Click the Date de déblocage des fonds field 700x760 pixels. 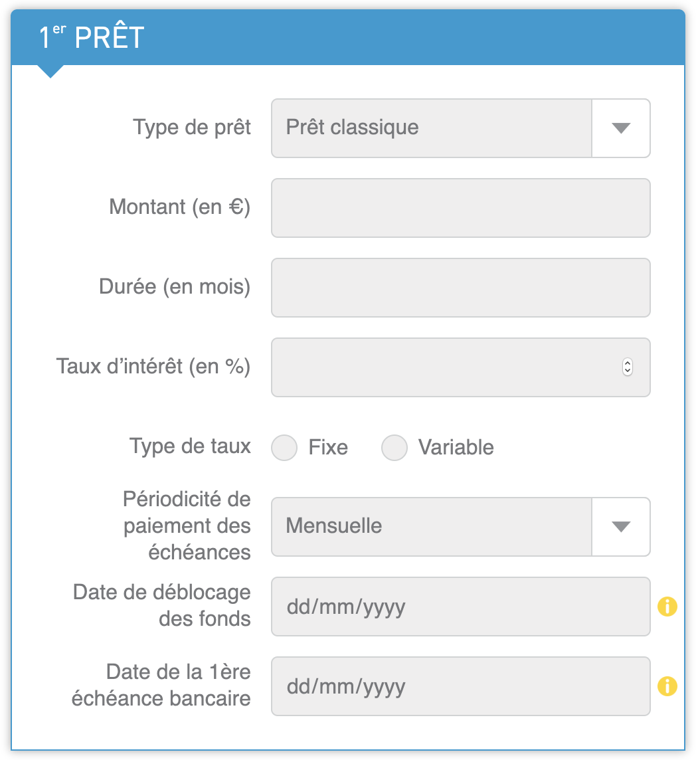click(x=461, y=607)
